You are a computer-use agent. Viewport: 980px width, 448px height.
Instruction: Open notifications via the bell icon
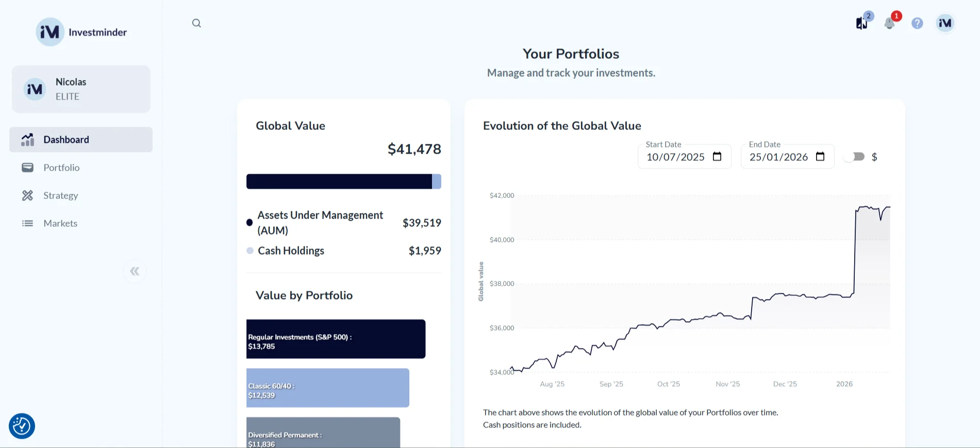click(x=889, y=23)
